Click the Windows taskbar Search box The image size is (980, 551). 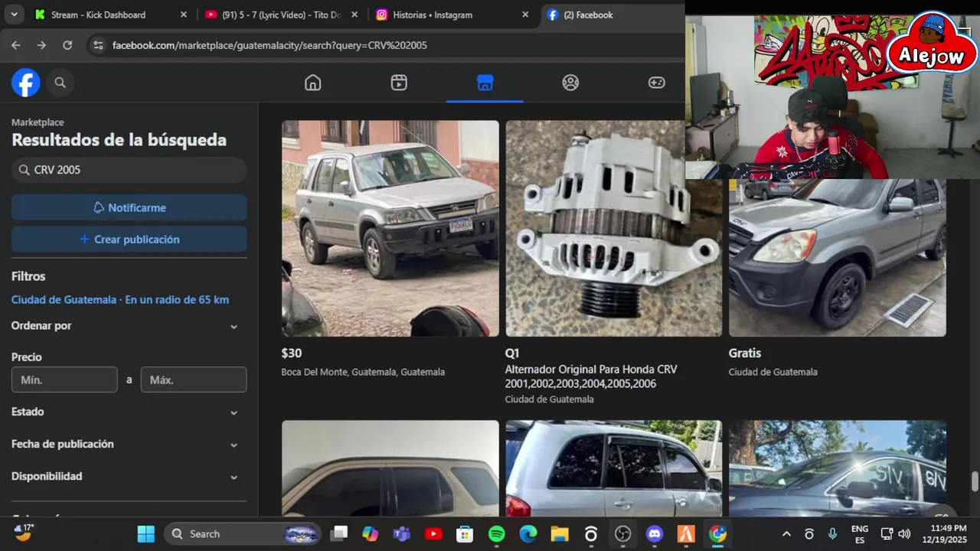pos(242,534)
